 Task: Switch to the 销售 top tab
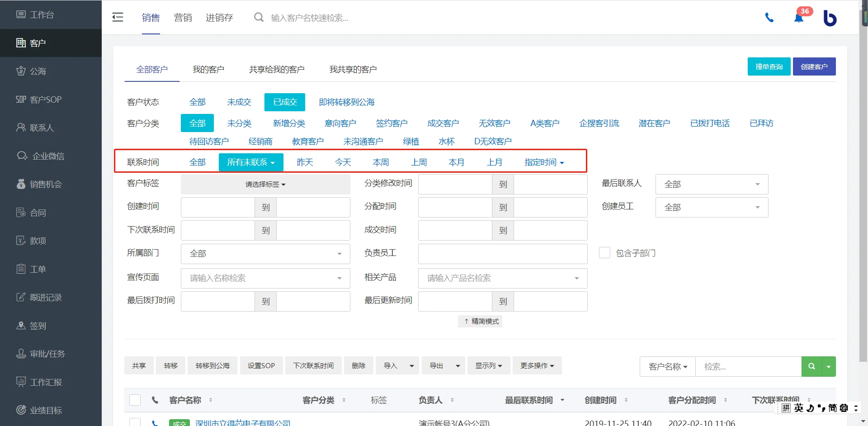coord(151,17)
